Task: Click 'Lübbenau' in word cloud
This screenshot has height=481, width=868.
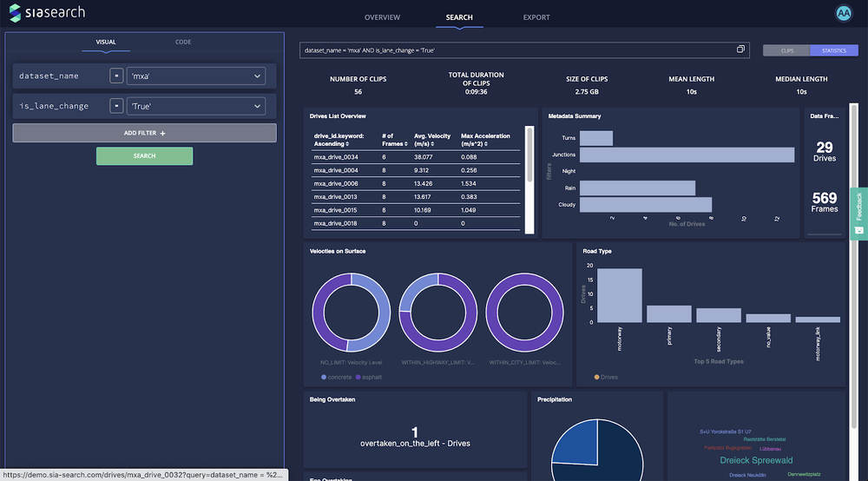Action: click(770, 449)
